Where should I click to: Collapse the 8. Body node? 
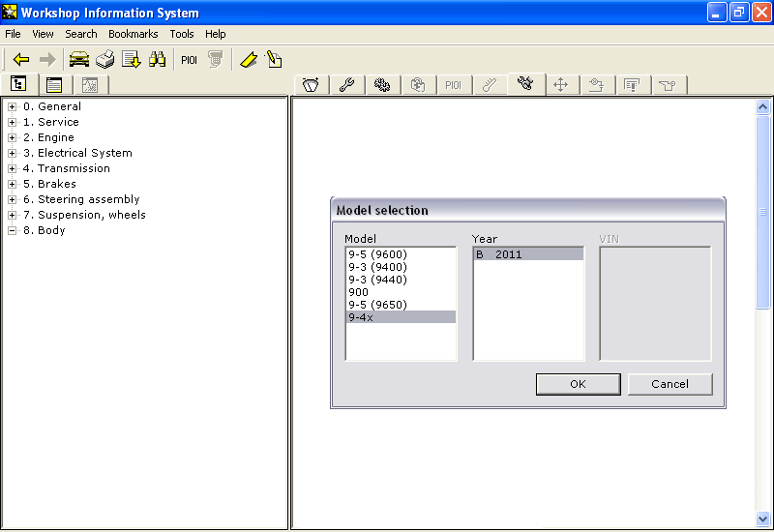(x=12, y=230)
